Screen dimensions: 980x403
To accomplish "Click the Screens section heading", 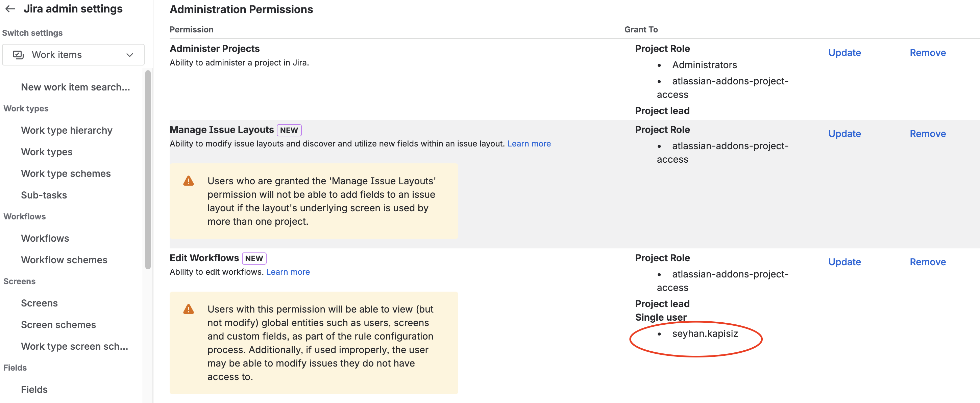I will point(19,281).
